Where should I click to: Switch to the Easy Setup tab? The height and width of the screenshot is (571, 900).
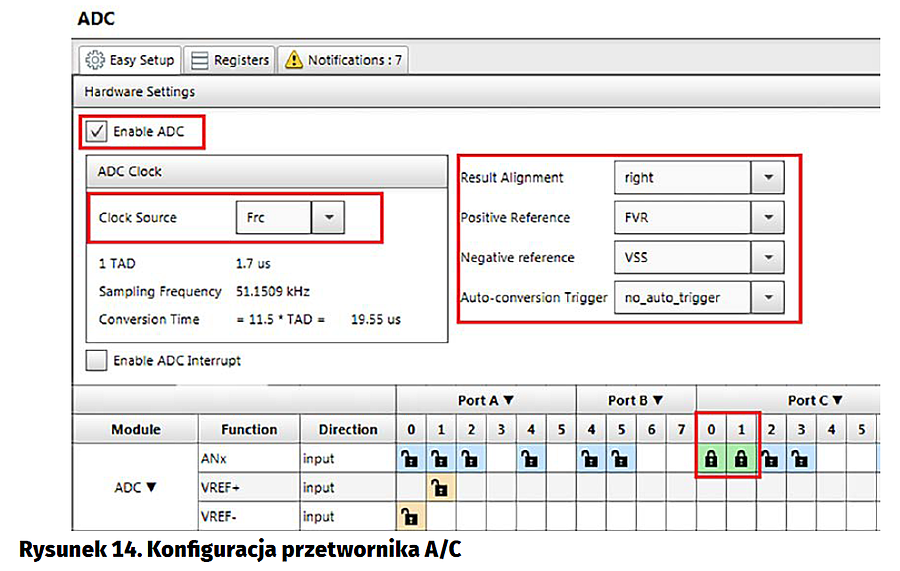(x=130, y=60)
